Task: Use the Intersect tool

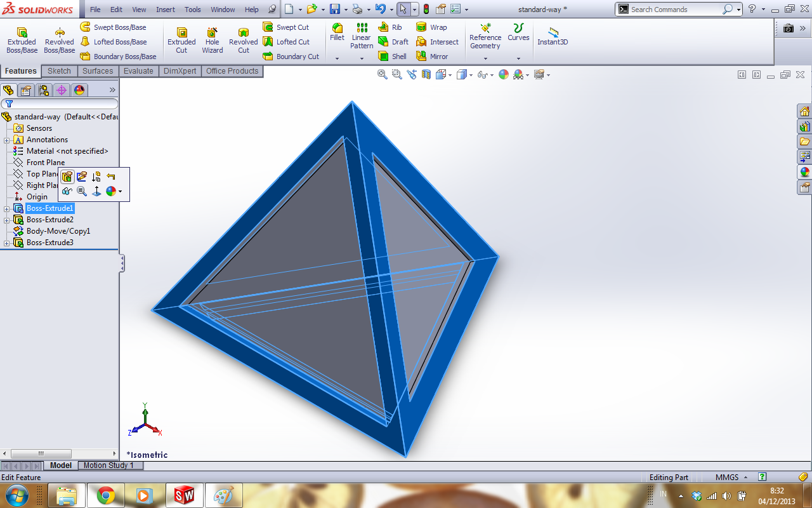Action: pos(437,42)
